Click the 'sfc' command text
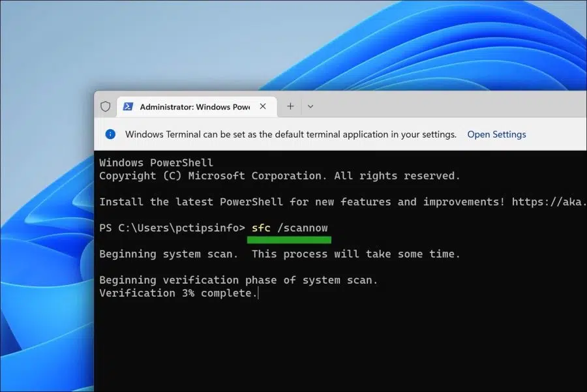This screenshot has width=587, height=392. tap(261, 228)
